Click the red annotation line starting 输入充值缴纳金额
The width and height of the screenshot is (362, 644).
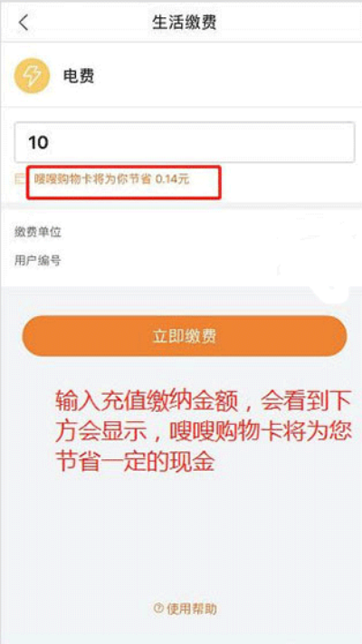tap(203, 401)
